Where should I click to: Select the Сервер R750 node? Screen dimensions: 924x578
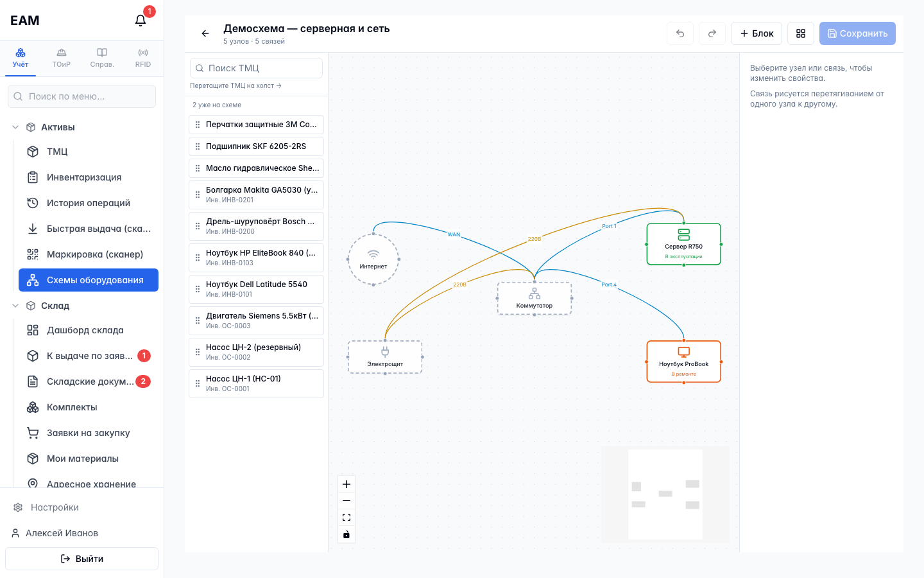(684, 244)
